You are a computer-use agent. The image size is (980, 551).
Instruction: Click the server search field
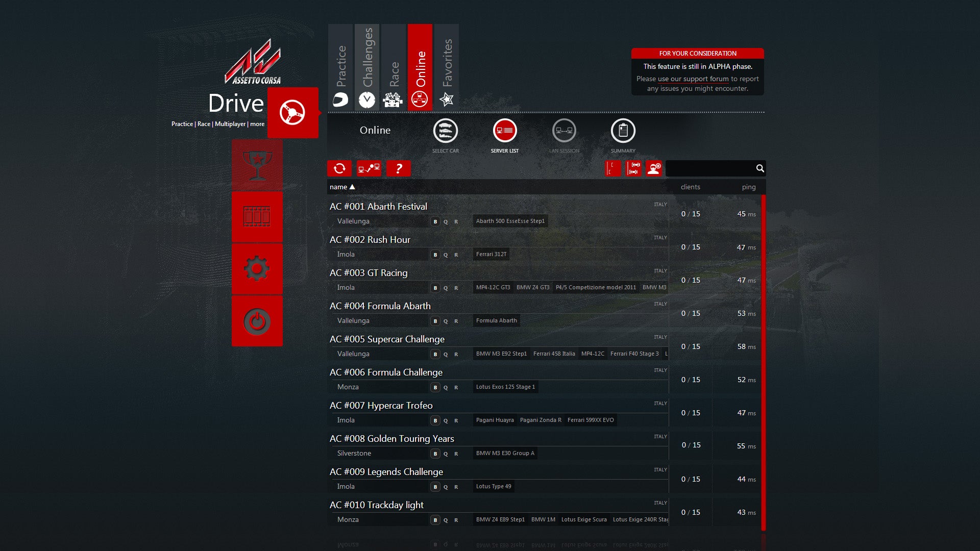[709, 168]
